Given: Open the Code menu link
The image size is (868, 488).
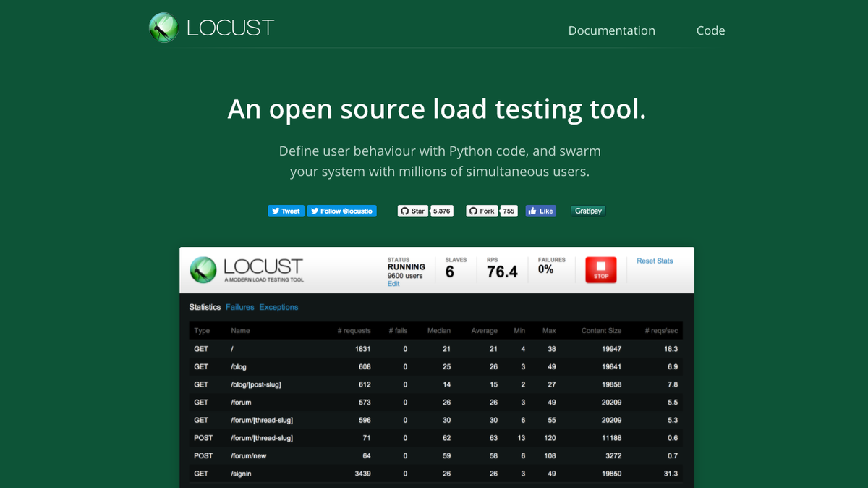Looking at the screenshot, I should coord(710,30).
